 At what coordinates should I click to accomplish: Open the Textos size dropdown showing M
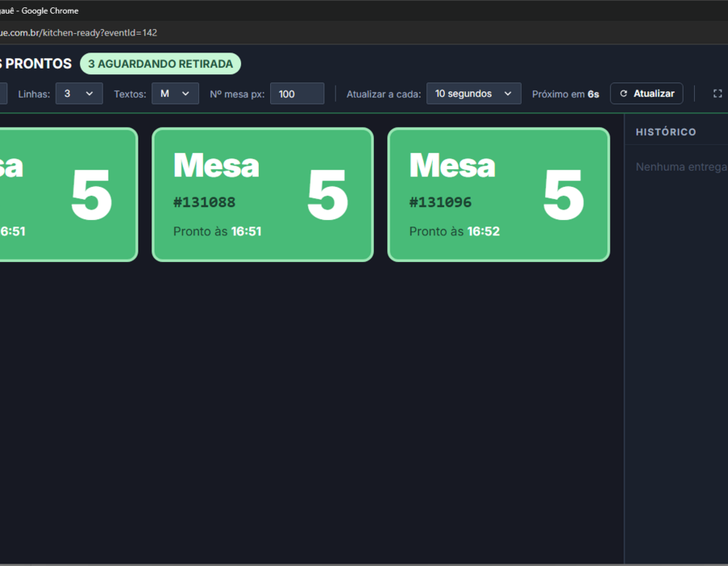coord(175,94)
